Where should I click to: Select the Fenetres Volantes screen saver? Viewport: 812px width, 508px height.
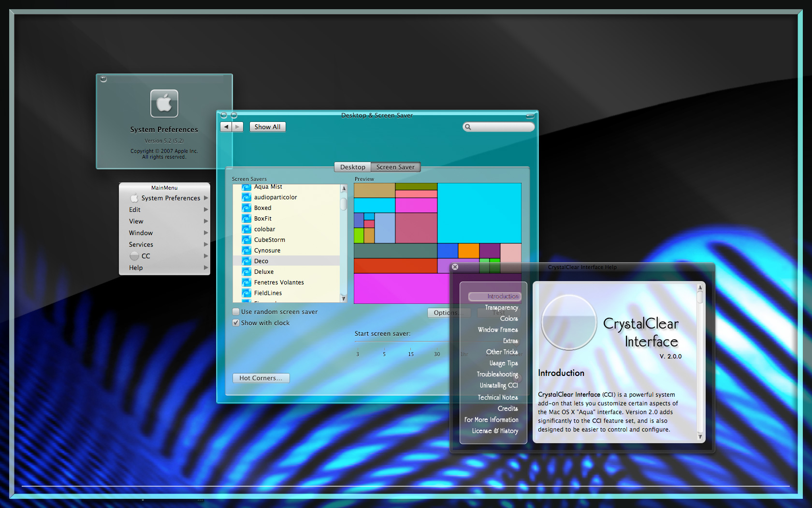point(287,283)
